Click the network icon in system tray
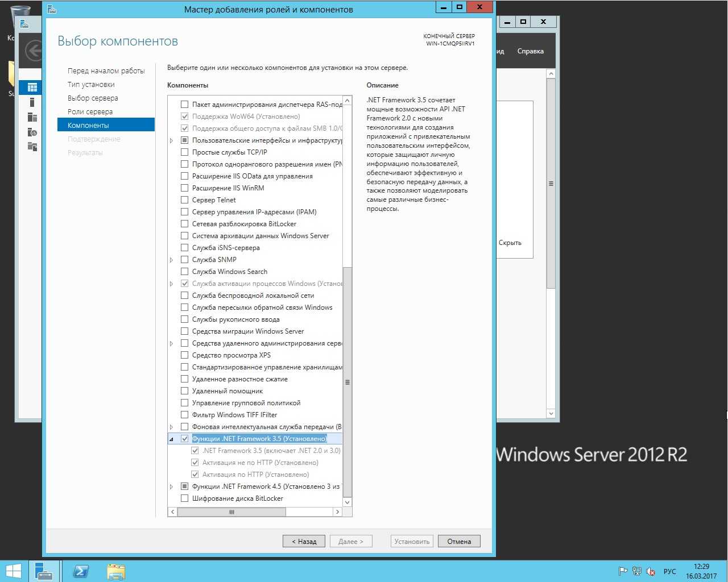Viewport: 728px width, 582px height. (637, 571)
